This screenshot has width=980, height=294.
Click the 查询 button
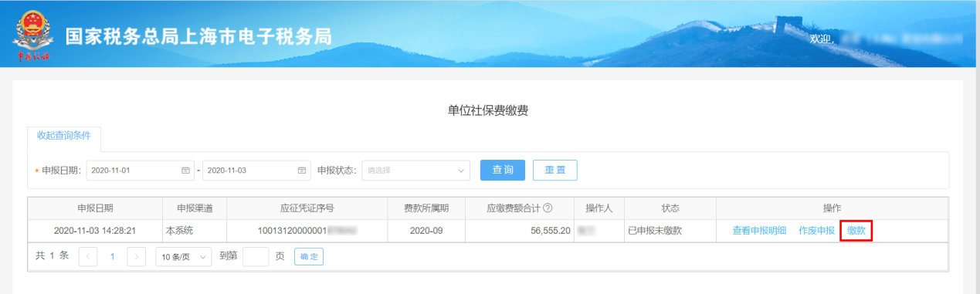(503, 170)
